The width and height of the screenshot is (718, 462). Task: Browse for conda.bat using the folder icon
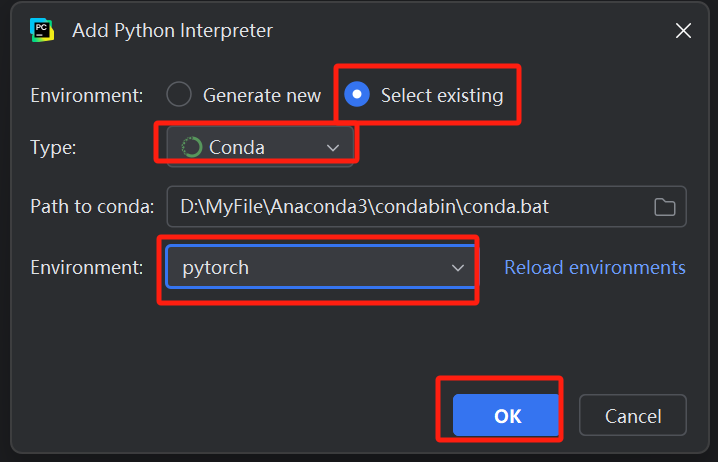point(664,207)
